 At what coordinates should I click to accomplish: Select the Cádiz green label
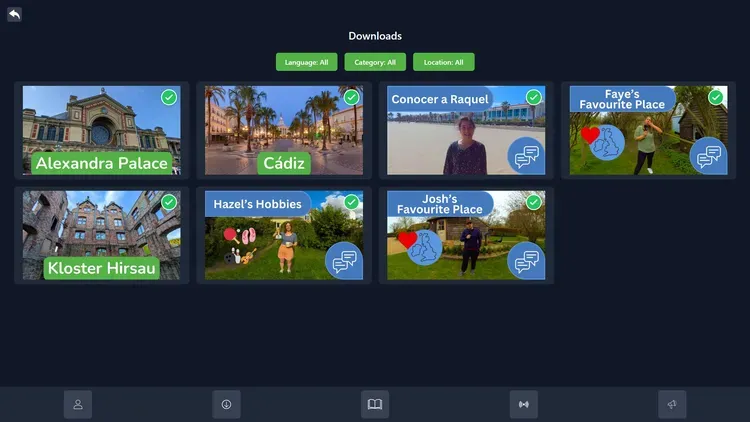284,163
